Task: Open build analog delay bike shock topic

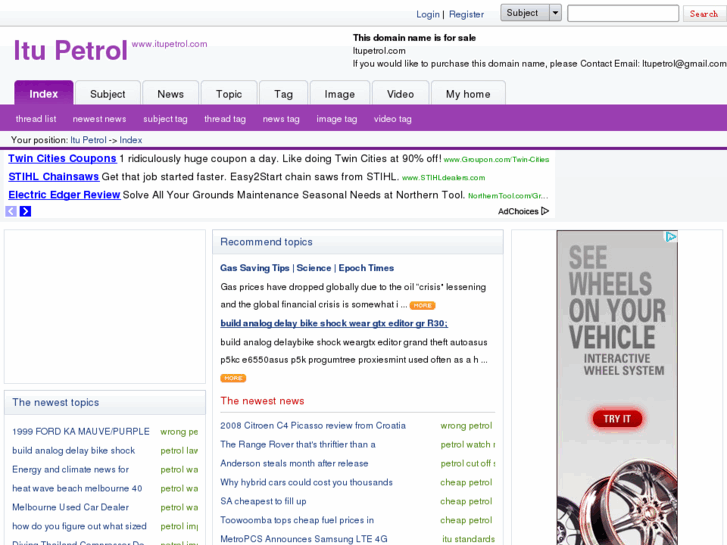Action: tap(334, 323)
